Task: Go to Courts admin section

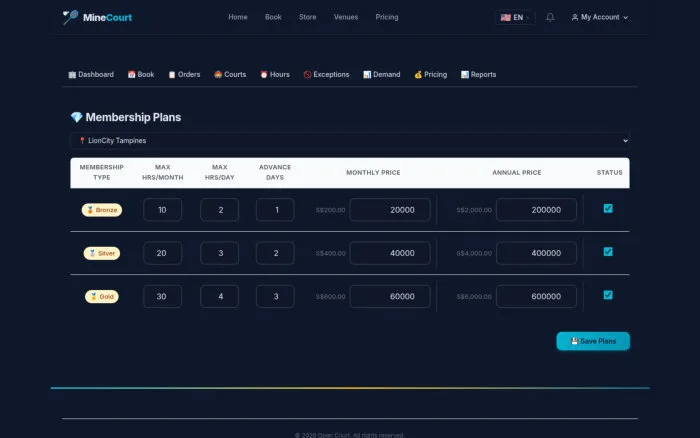Action: point(230,75)
